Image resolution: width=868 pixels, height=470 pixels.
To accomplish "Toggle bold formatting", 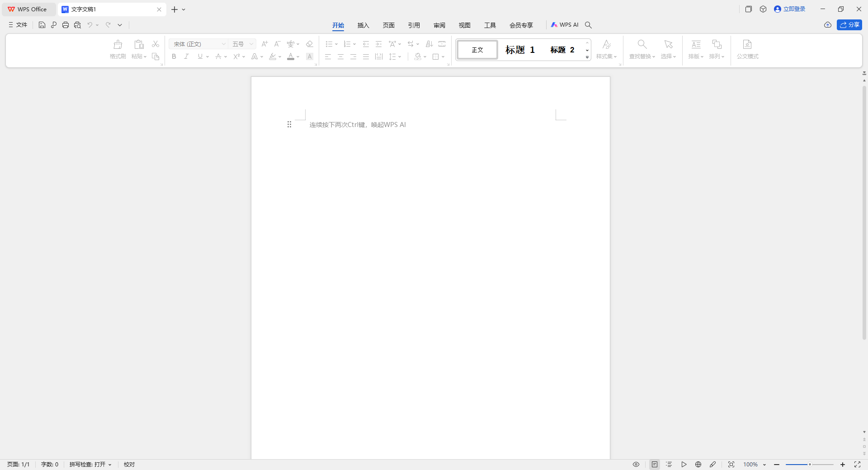I will click(x=174, y=56).
